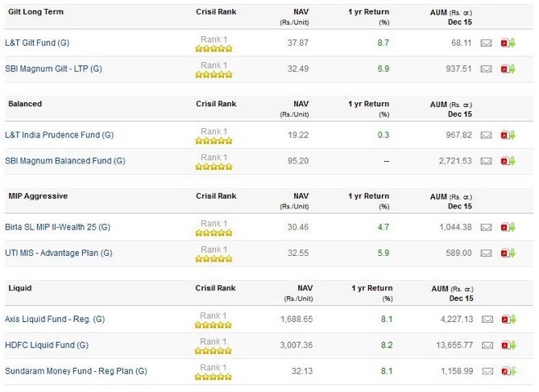Click the email icon for Sundaram Money Fund
539x392 pixels.
tap(486, 372)
